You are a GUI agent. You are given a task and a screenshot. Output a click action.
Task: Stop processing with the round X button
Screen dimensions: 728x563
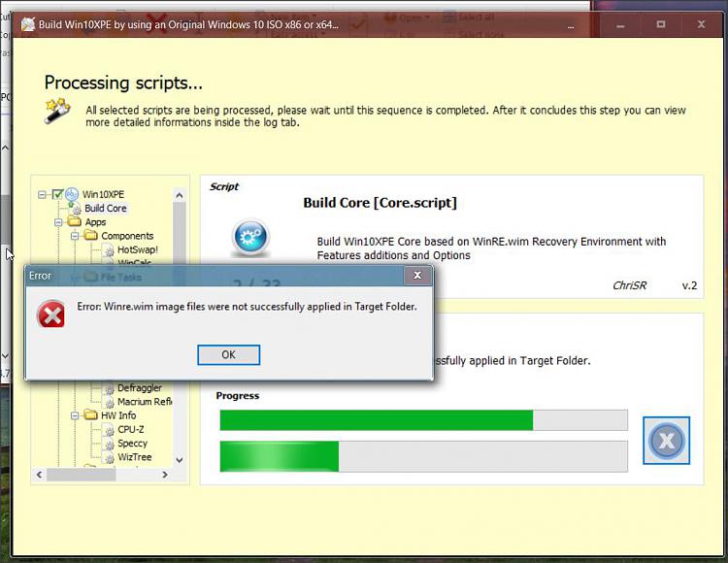(x=666, y=441)
